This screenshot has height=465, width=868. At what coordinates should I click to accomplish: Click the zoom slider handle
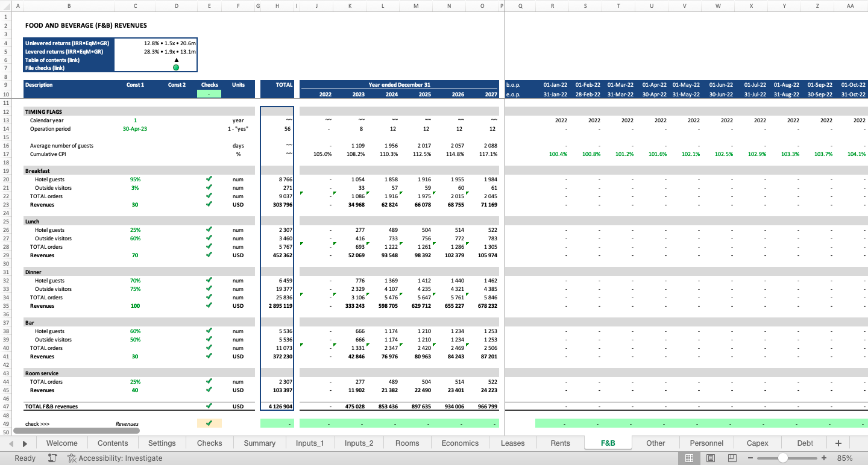[782, 458]
